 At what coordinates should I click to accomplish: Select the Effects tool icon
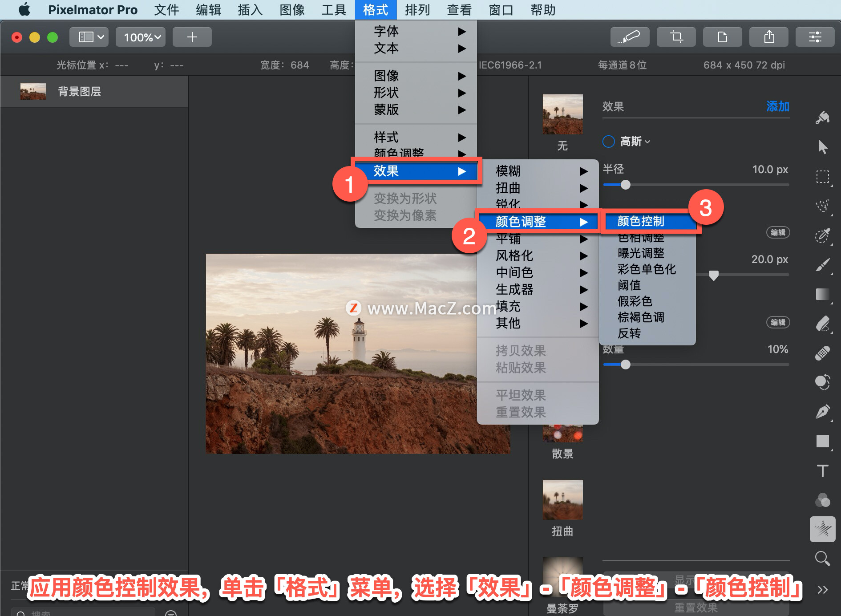pos(822,529)
